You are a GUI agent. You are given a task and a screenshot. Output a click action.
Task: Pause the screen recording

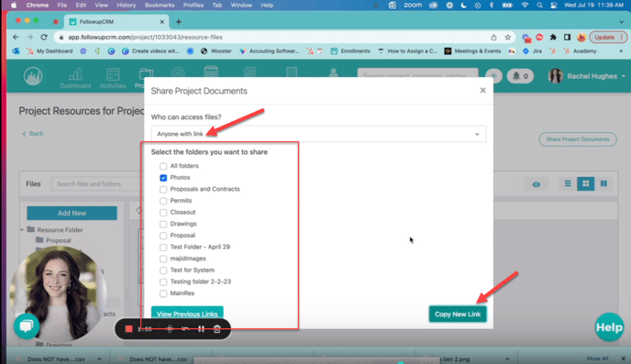click(x=201, y=329)
